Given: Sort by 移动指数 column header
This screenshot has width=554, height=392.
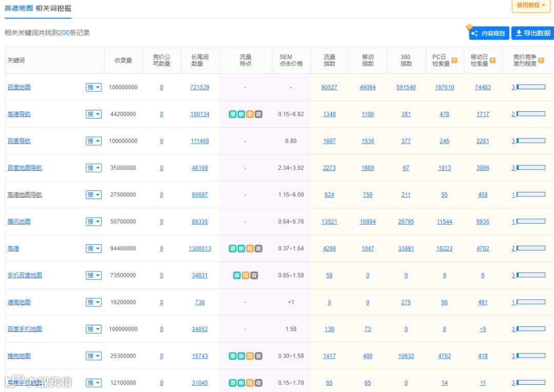Looking at the screenshot, I should pos(368,61).
